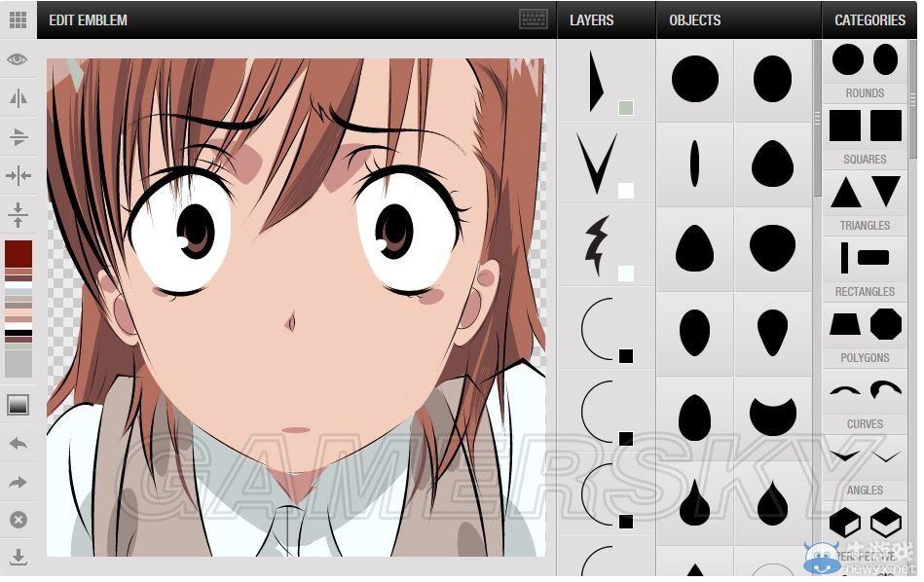Redo the last undone action
924x582 pixels.
[18, 483]
